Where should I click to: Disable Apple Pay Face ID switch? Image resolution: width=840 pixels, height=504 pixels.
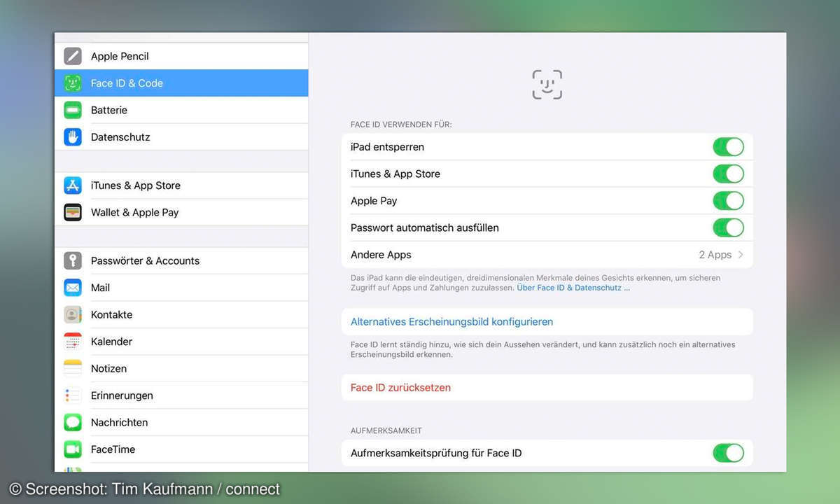pos(728,201)
